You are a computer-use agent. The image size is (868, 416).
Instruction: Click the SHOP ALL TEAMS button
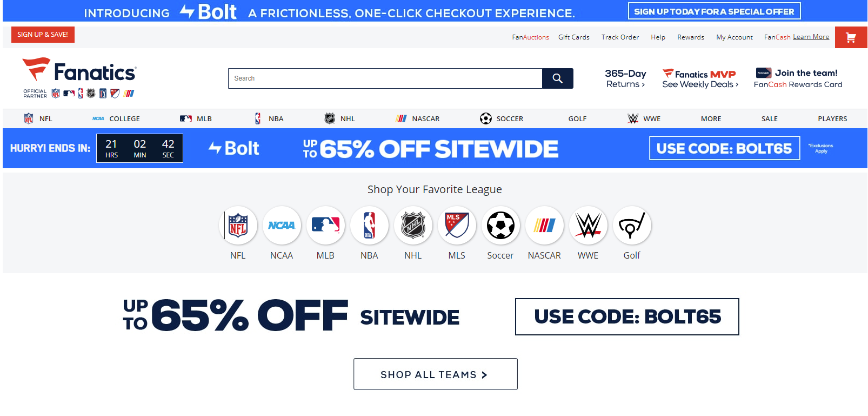(435, 374)
